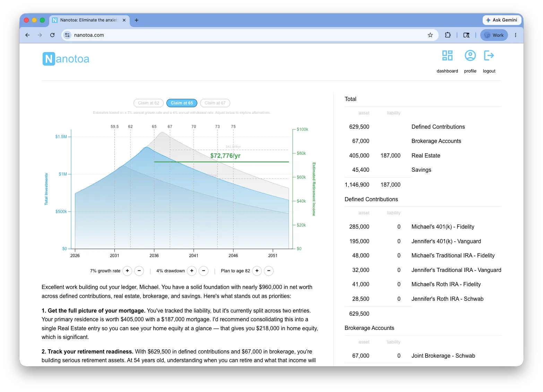Go back to previous page

point(28,35)
